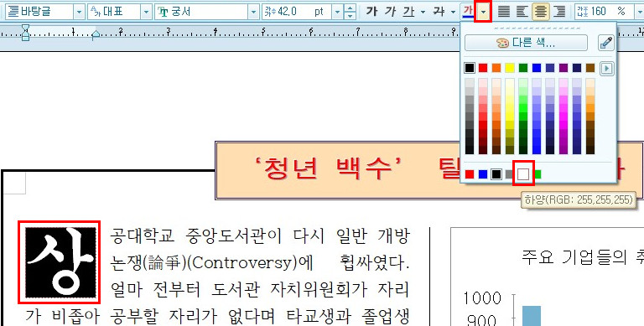Pick the yellow swatch in top row
This screenshot has height=326, width=644.
pos(510,68)
